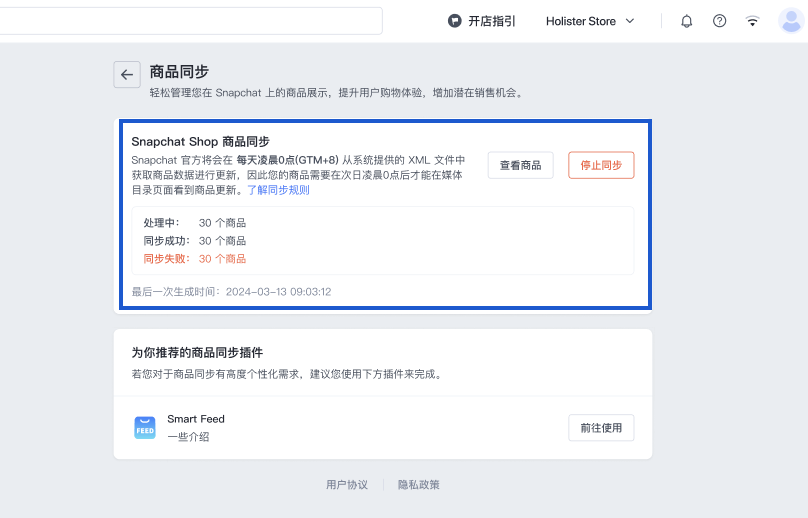This screenshot has width=808, height=518.
Task: Click the 处理中 30 个商品 row
Action: (195, 223)
